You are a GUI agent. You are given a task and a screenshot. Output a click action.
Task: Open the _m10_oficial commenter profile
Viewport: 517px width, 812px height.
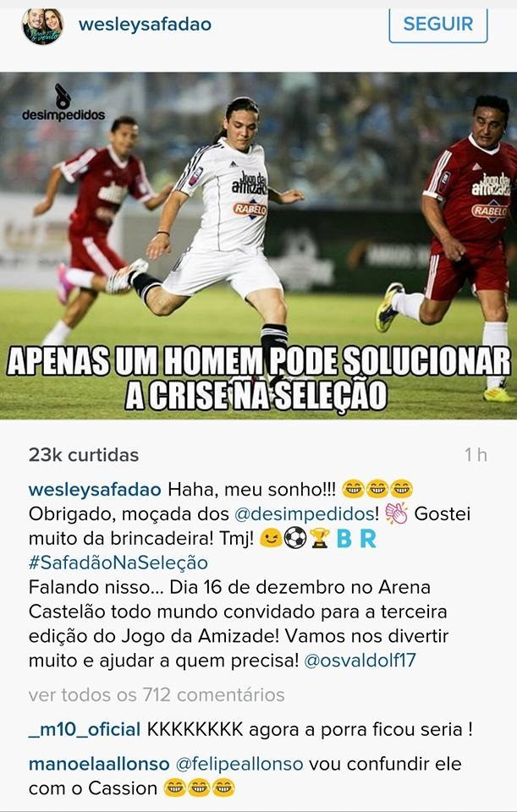coord(85,729)
